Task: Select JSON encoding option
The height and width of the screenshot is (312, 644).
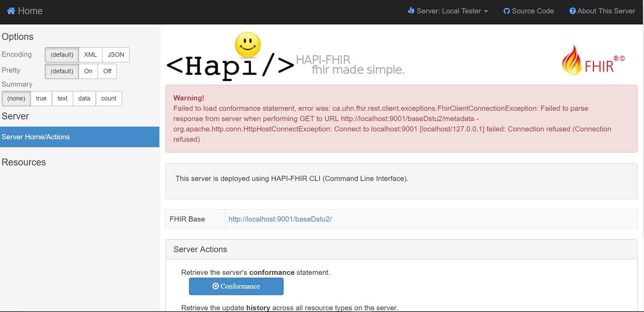Action: click(115, 55)
